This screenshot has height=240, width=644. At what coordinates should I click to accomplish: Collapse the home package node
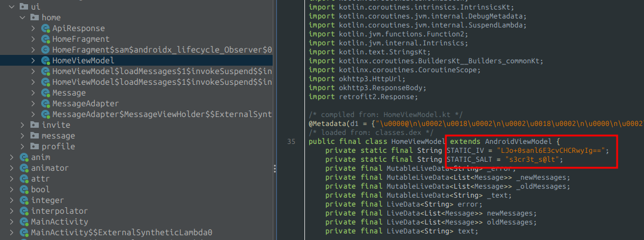(x=22, y=18)
